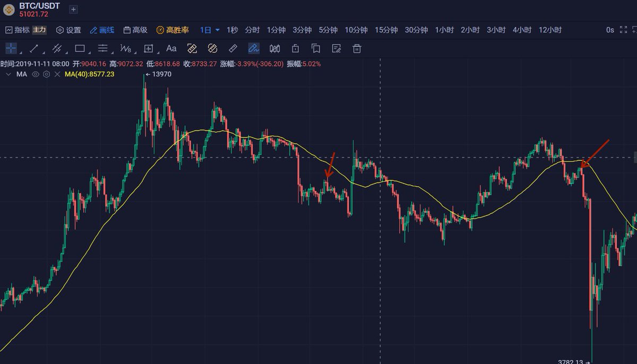Switch to 3分钟 timeframe
637x364 pixels.
click(x=302, y=30)
